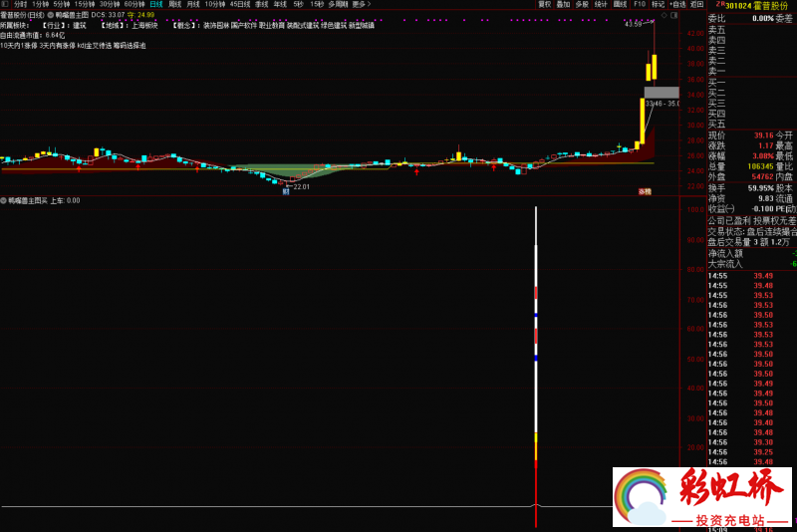Screen dimensions: 797x532
Task: Expand the 鸭嘴兽主图 indicator dropdown circle
Action: 51,15
